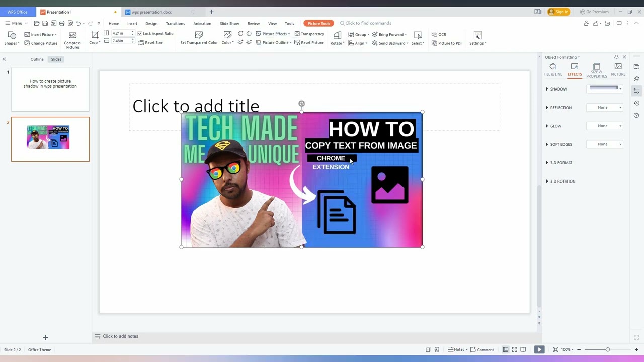Screen dimensions: 644x362
Task: Open the Bring Forward dropdown
Action: click(389, 34)
